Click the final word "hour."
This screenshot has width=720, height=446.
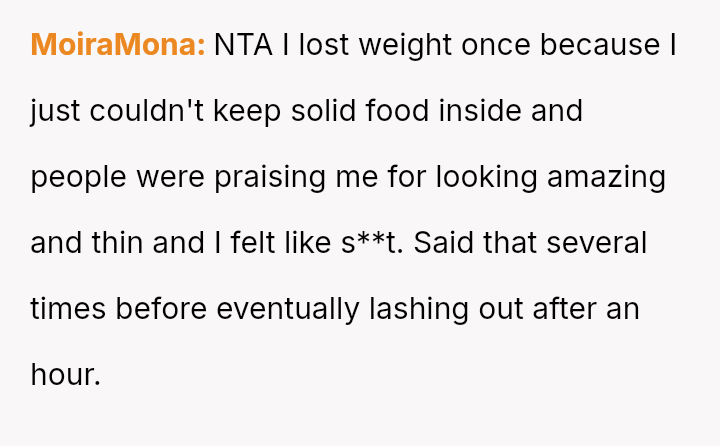pos(66,375)
